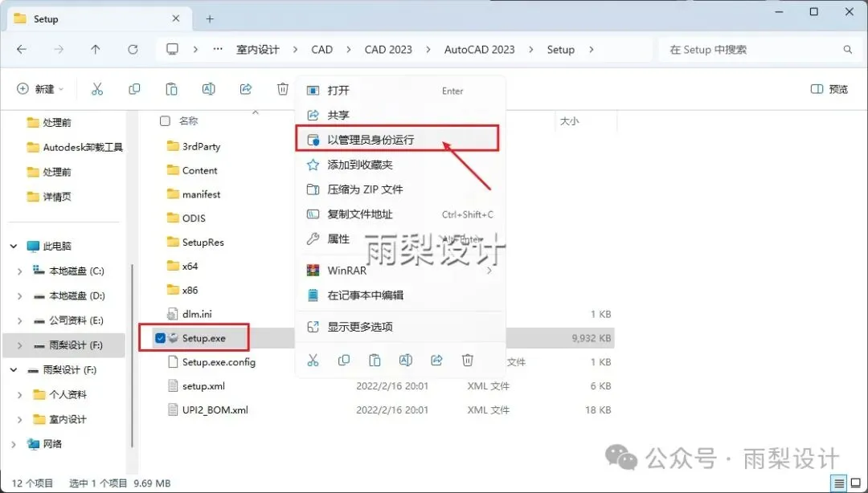Sort by the 大小 column header
Image resolution: width=868 pixels, height=493 pixels.
[x=569, y=120]
